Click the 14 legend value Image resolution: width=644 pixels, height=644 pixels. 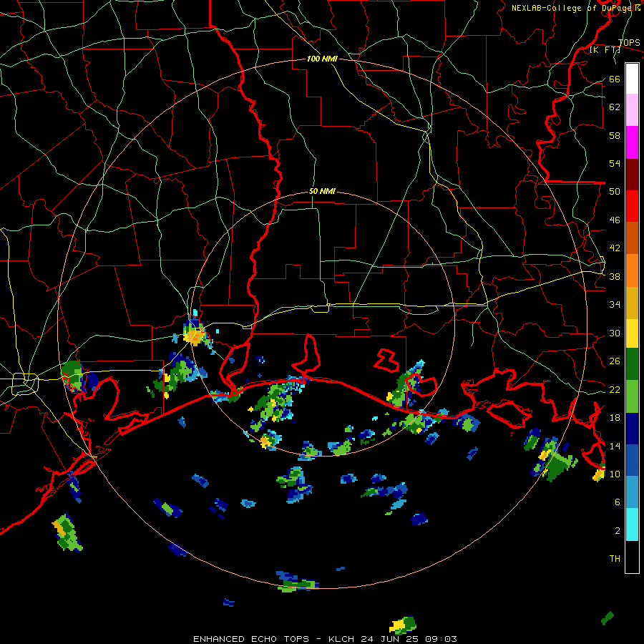[615, 446]
